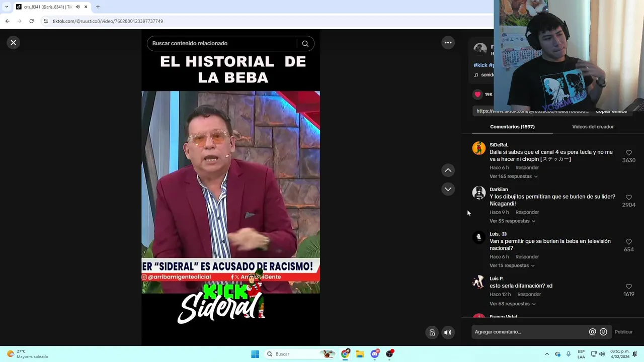This screenshot has width=644, height=362.
Task: Insert a mention with the @ icon
Action: (592, 332)
